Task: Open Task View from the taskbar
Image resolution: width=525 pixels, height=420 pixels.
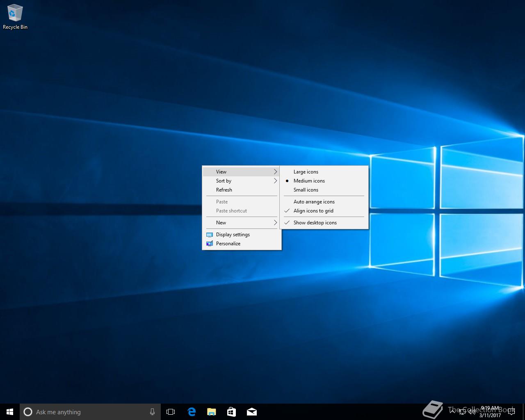Action: click(x=171, y=412)
